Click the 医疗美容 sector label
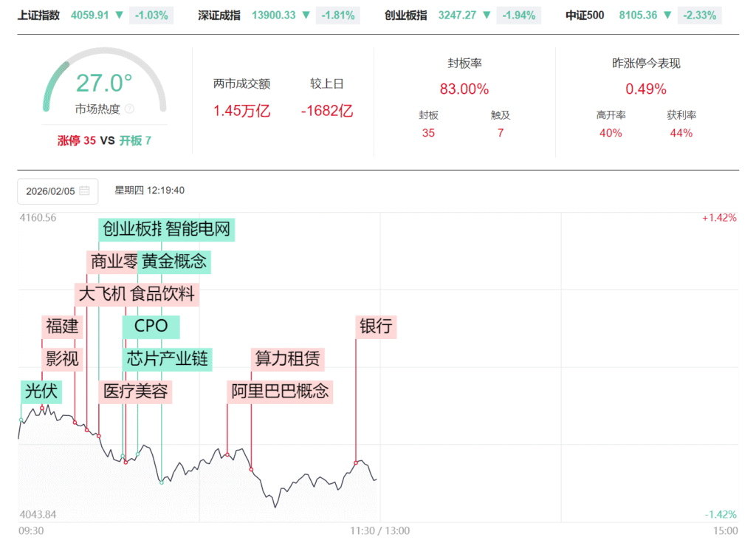This screenshot has height=543, width=756. tap(135, 391)
